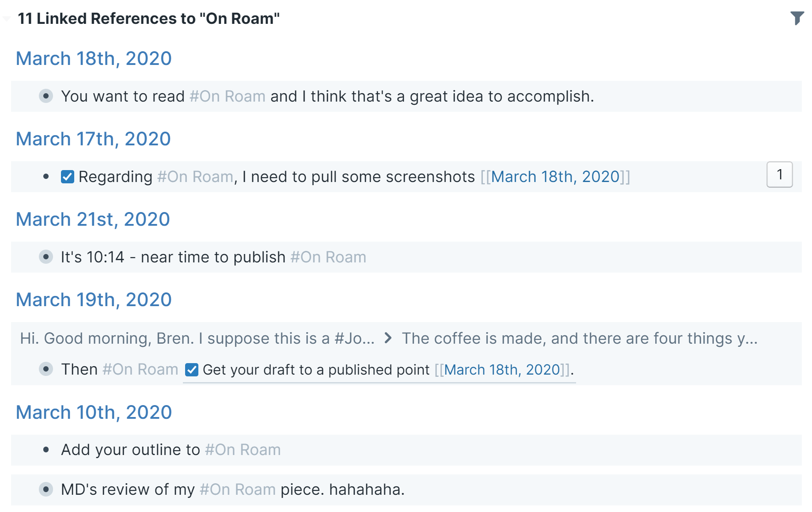Uncheck the 'Regarding #On Roam' todo checkbox

(x=68, y=177)
